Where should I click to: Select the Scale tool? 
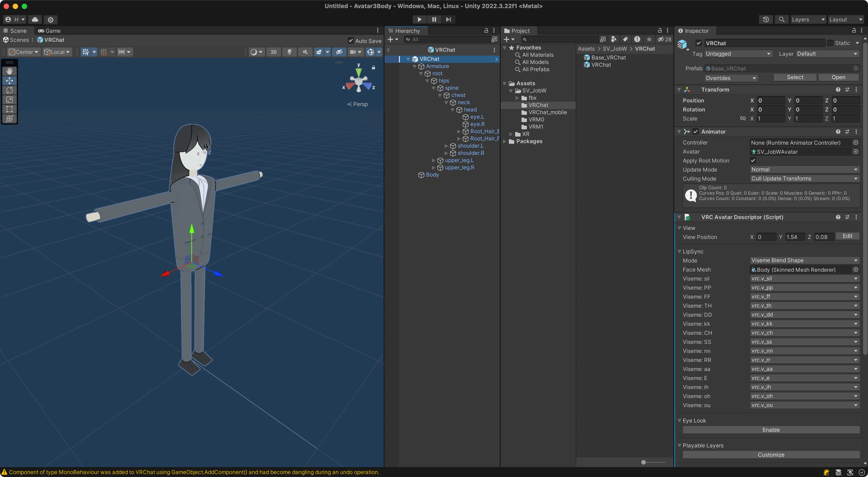pos(9,100)
